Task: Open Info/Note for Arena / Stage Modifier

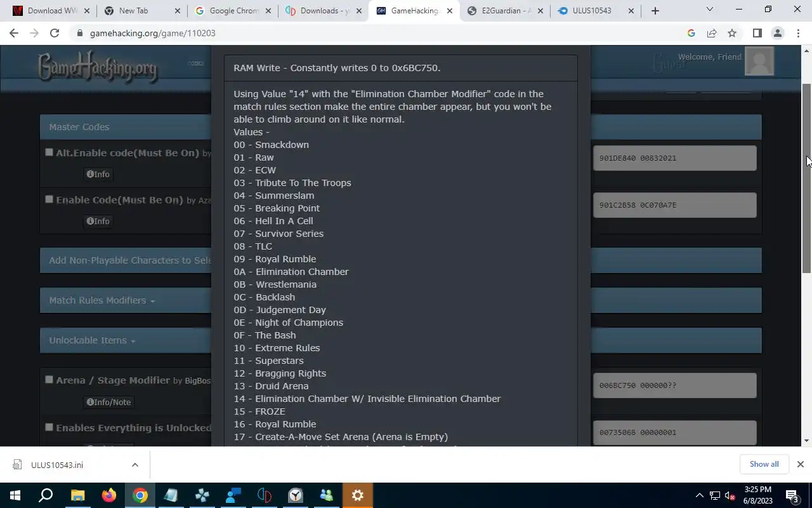Action: coord(108,402)
